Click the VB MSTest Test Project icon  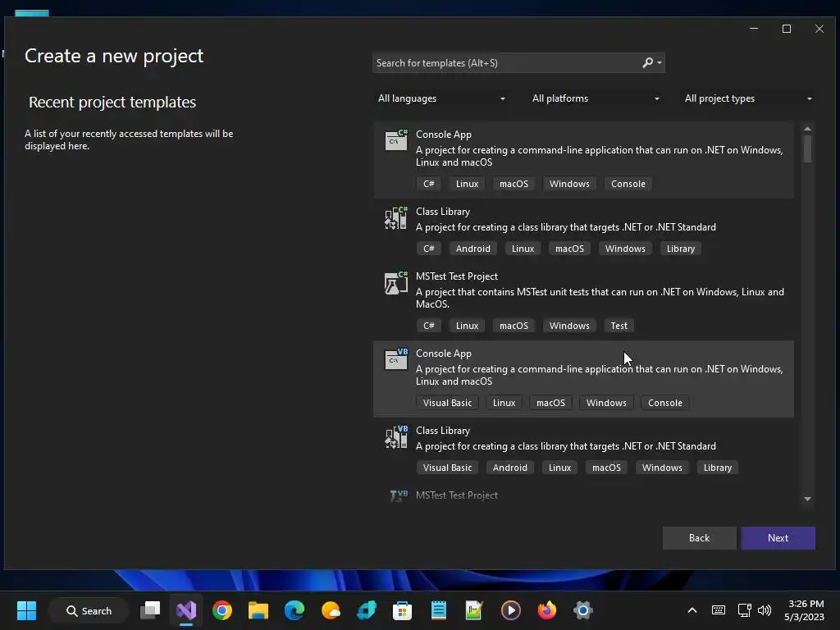(399, 495)
